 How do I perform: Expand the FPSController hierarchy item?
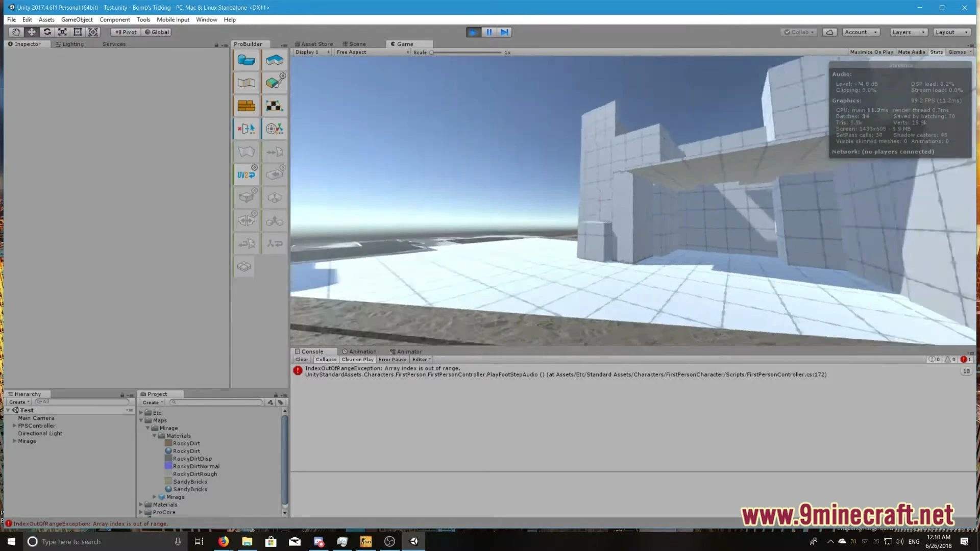click(x=14, y=425)
